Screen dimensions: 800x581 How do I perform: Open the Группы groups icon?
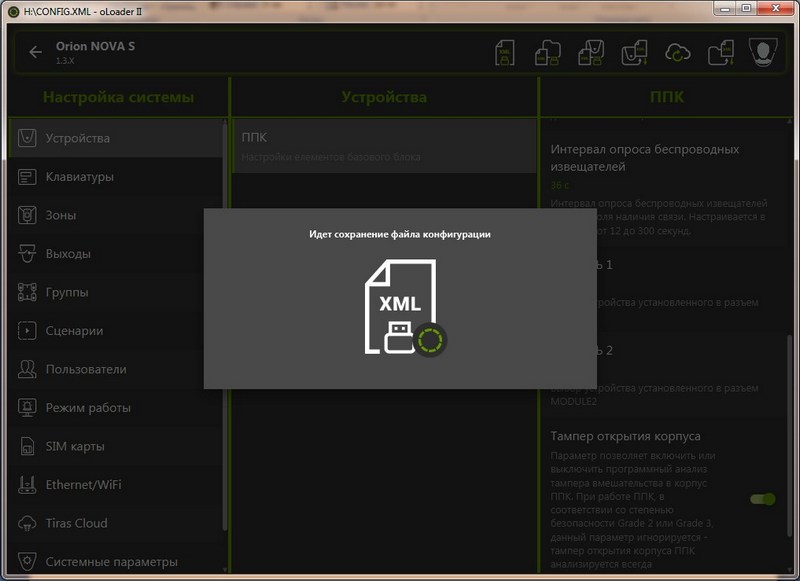pyautogui.click(x=27, y=292)
